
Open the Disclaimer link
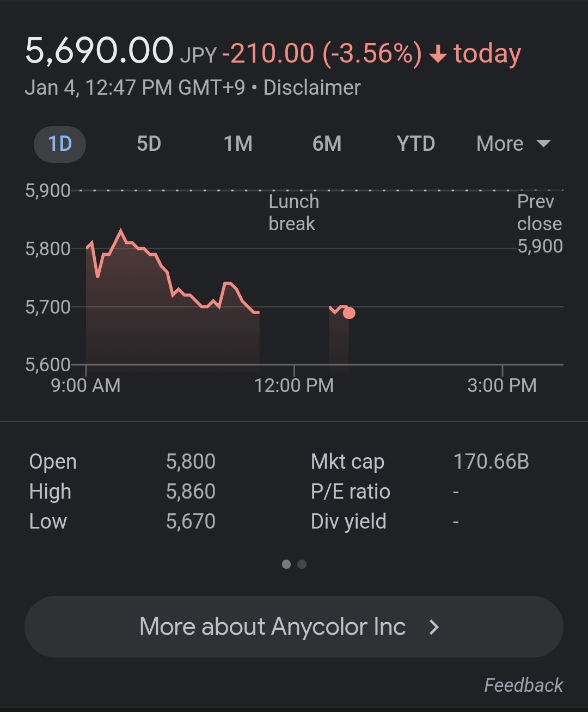pyautogui.click(x=312, y=88)
